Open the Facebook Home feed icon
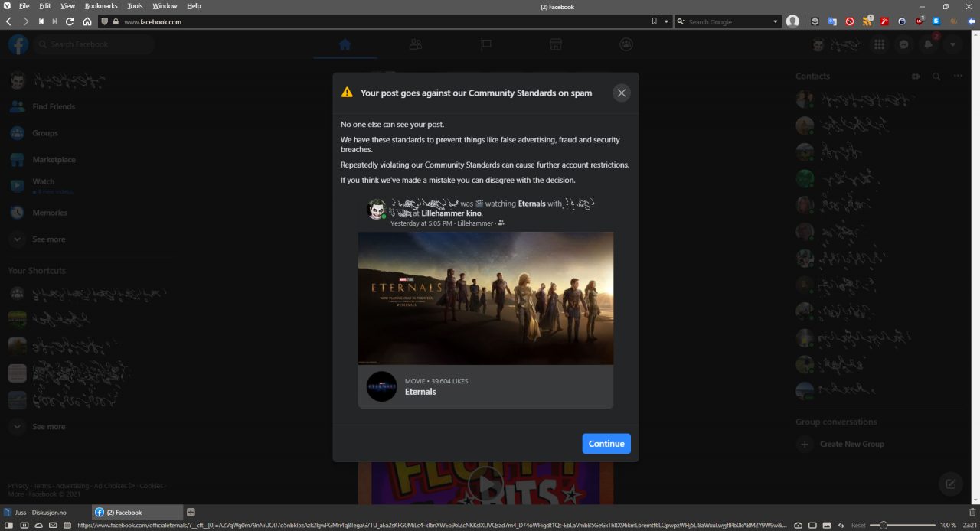This screenshot has width=980, height=531. pyautogui.click(x=345, y=44)
